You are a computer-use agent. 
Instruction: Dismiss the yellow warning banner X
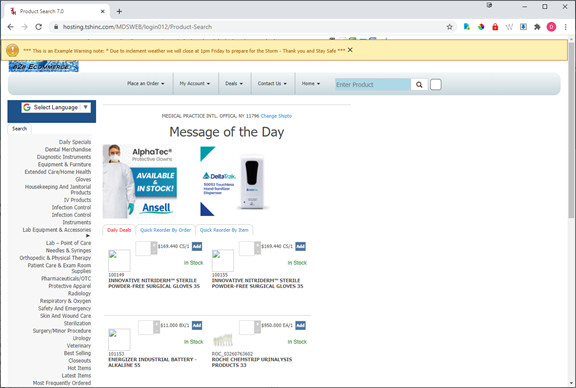[350, 50]
